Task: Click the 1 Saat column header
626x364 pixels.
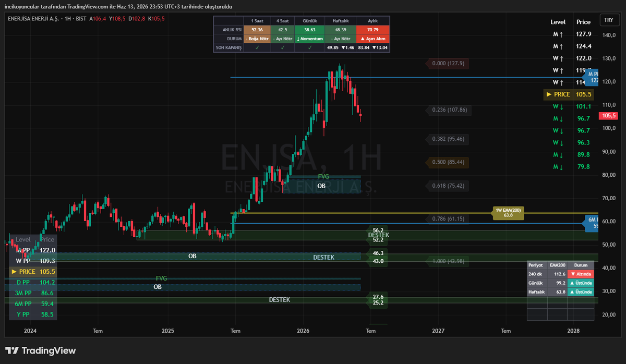Action: click(x=257, y=20)
